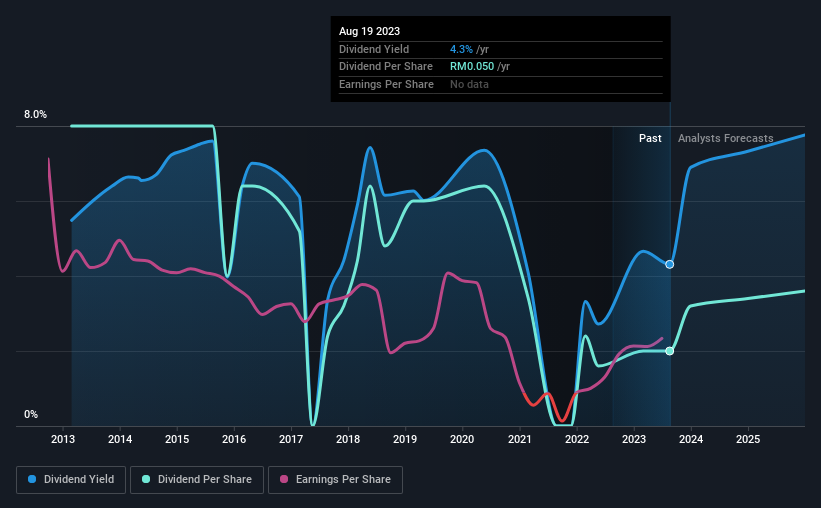The width and height of the screenshot is (821, 508).
Task: Click the No data earnings value
Action: pyautogui.click(x=469, y=84)
